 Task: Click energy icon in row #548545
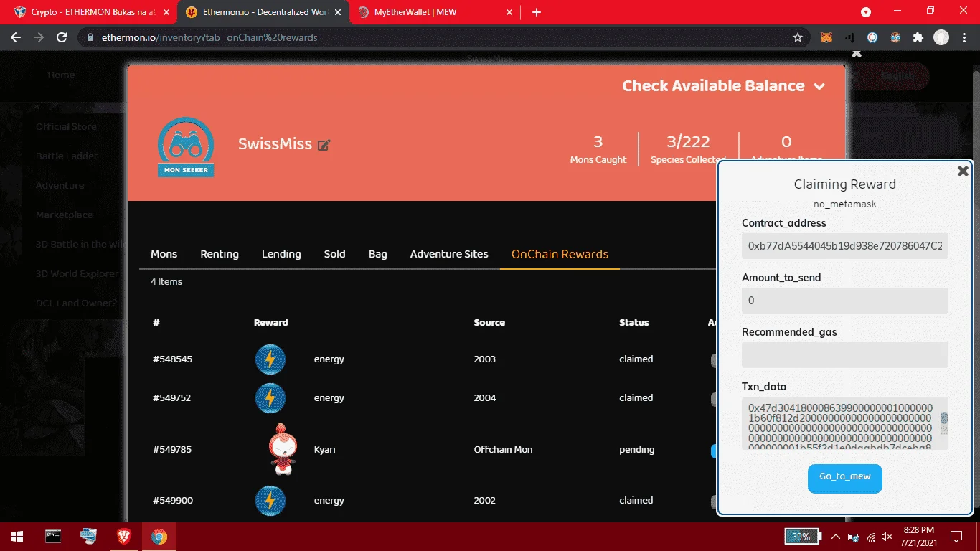pyautogui.click(x=270, y=359)
